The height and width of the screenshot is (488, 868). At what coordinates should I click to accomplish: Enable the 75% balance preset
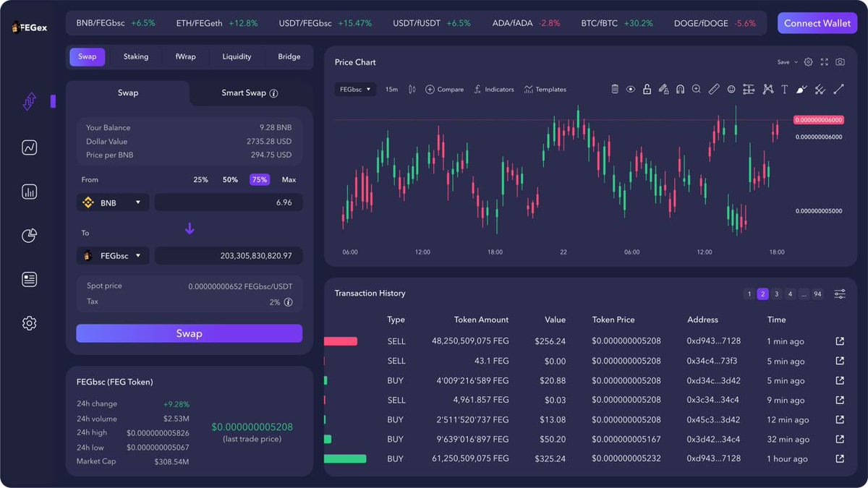[260, 179]
